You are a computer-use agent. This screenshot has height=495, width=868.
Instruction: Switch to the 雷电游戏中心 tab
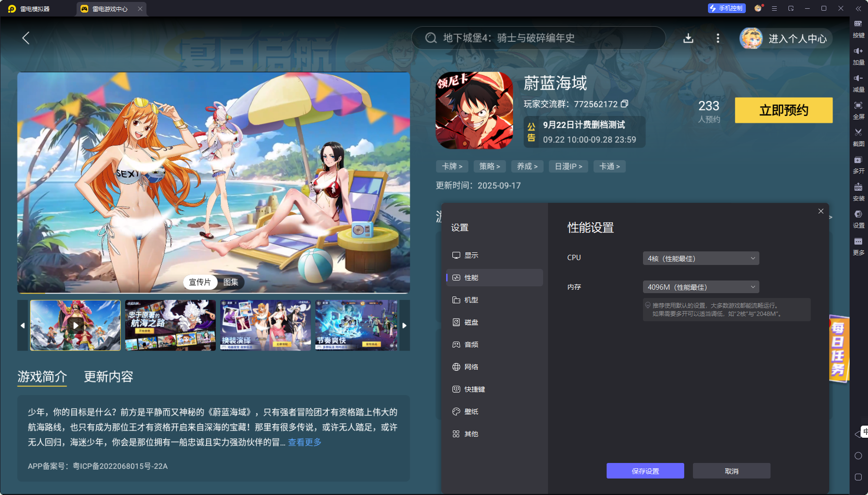[111, 9]
